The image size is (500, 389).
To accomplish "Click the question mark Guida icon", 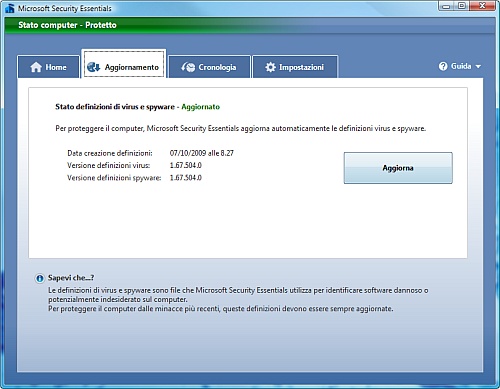I will pos(443,66).
